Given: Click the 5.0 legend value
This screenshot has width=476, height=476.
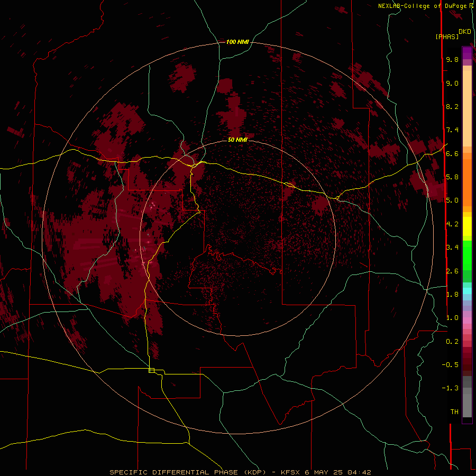Looking at the screenshot, I should click(452, 200).
